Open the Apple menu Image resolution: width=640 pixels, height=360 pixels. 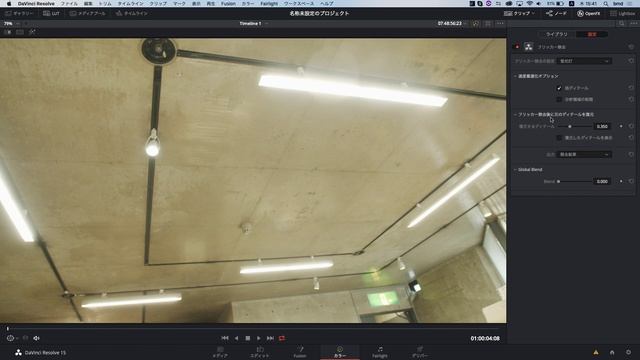click(x=9, y=4)
